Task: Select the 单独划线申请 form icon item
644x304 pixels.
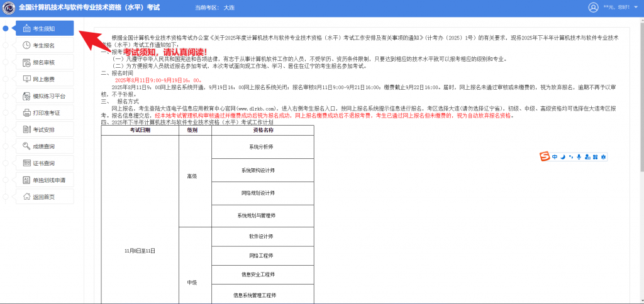Action: click(x=26, y=180)
